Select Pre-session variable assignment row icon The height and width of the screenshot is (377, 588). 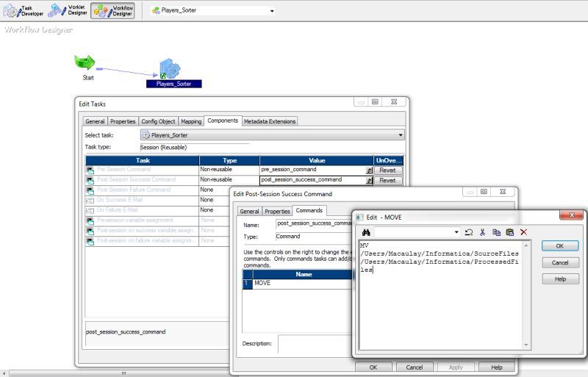click(x=90, y=221)
